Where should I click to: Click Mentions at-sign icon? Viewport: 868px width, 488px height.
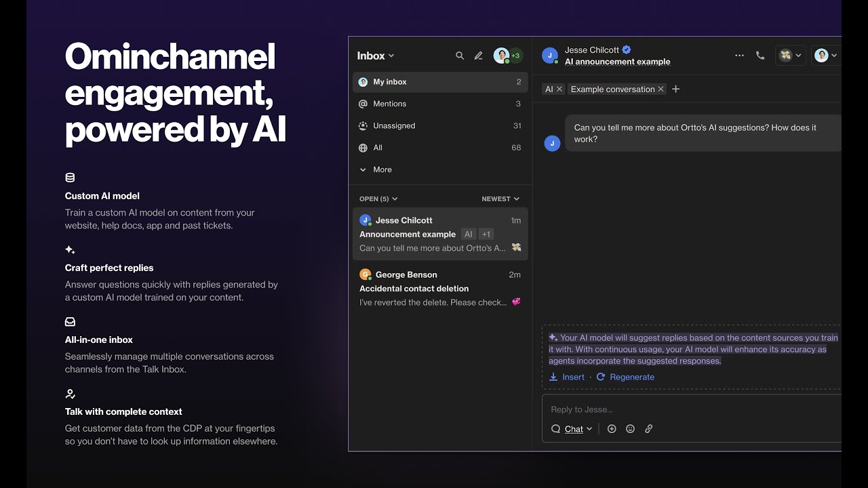pos(363,104)
